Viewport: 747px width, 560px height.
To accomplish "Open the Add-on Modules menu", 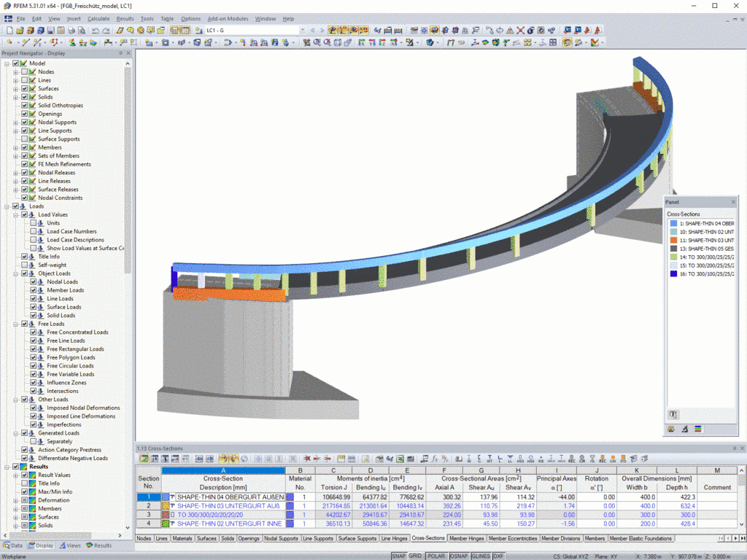I will 228,19.
